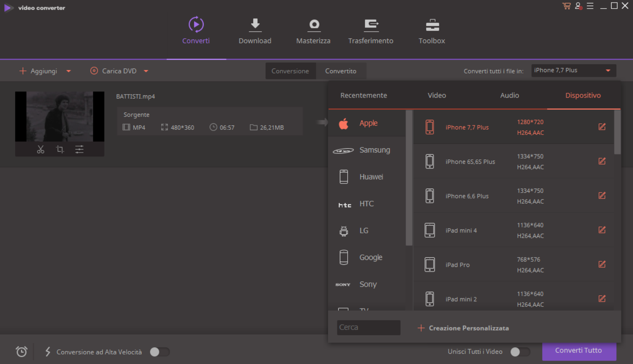
Task: Click the Converti Tutto button
Action: 579,351
